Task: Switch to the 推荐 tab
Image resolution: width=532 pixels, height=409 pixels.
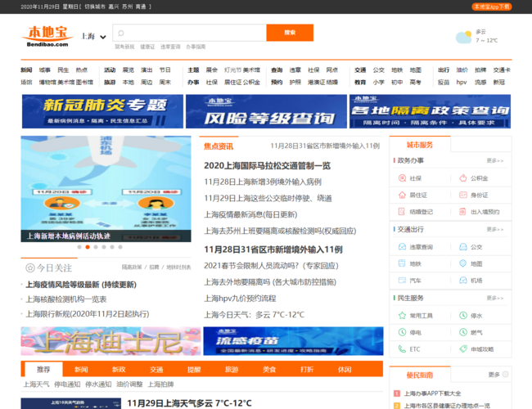Action: (43, 369)
